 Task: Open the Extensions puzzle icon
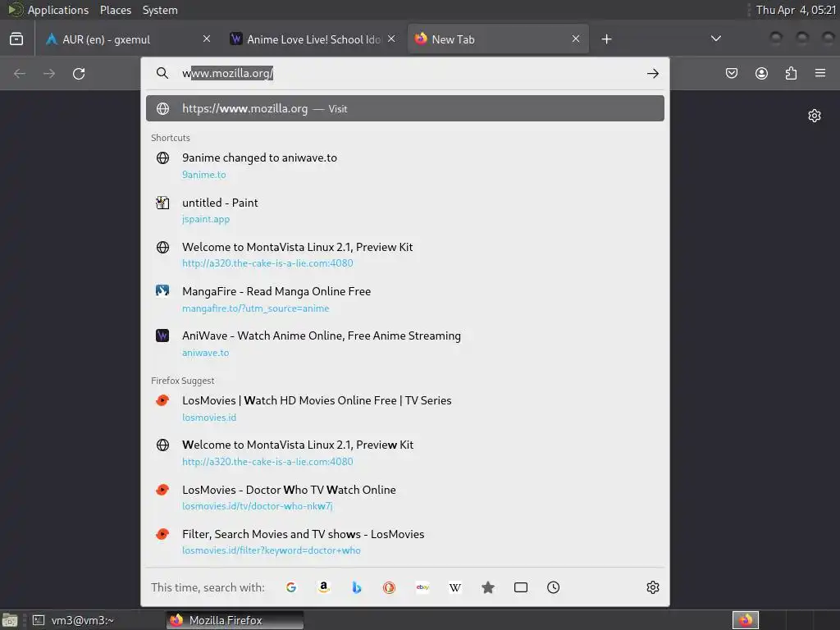point(791,73)
